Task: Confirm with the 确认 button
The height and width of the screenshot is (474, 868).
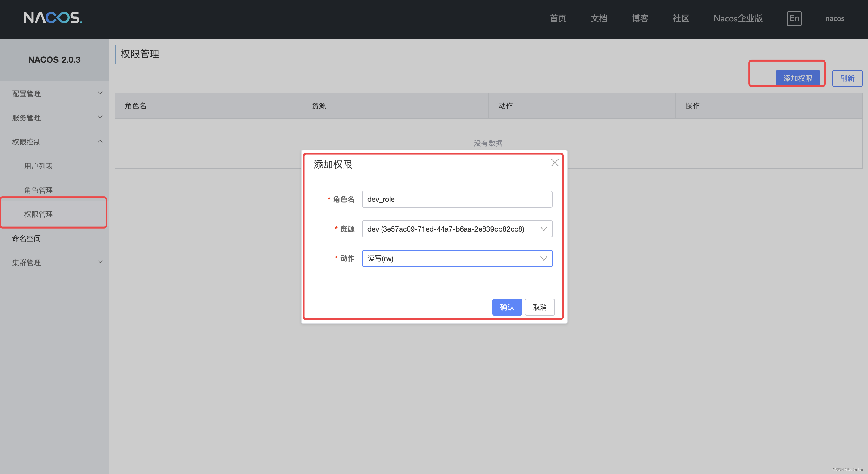Action: [507, 307]
